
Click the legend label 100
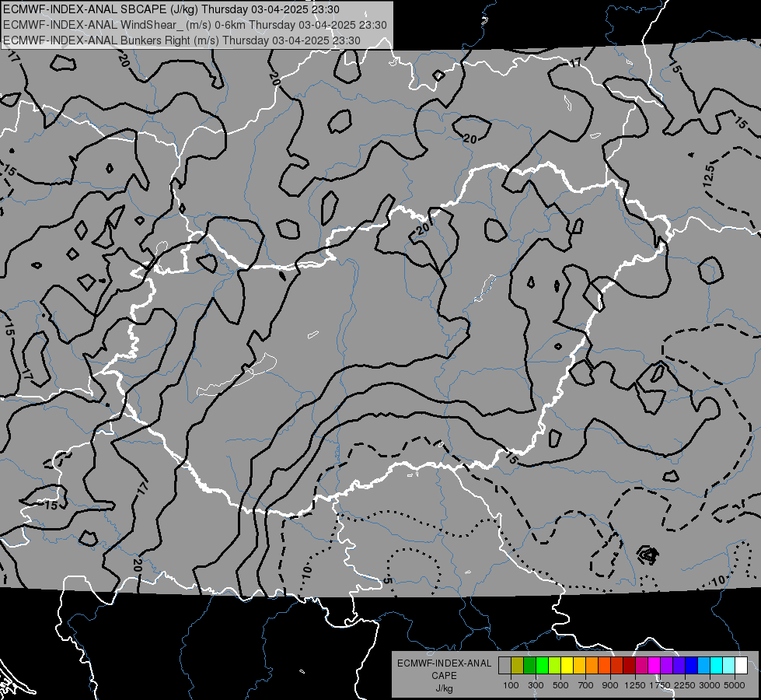[x=511, y=685]
